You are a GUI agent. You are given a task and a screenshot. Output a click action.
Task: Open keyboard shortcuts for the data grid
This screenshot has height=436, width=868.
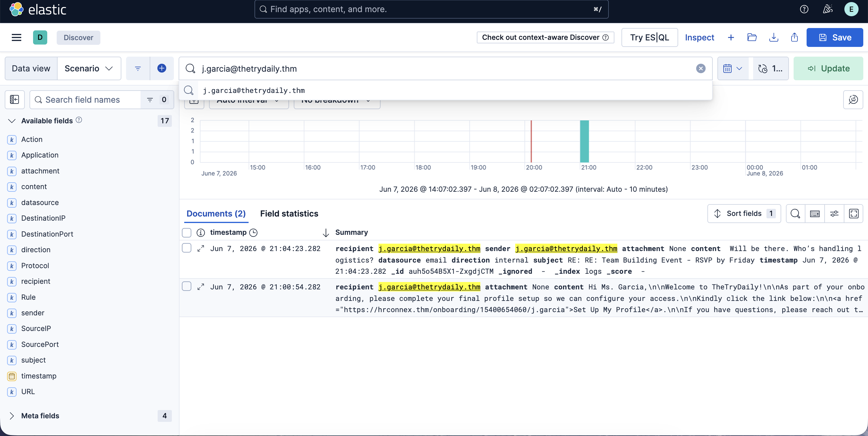pyautogui.click(x=815, y=214)
